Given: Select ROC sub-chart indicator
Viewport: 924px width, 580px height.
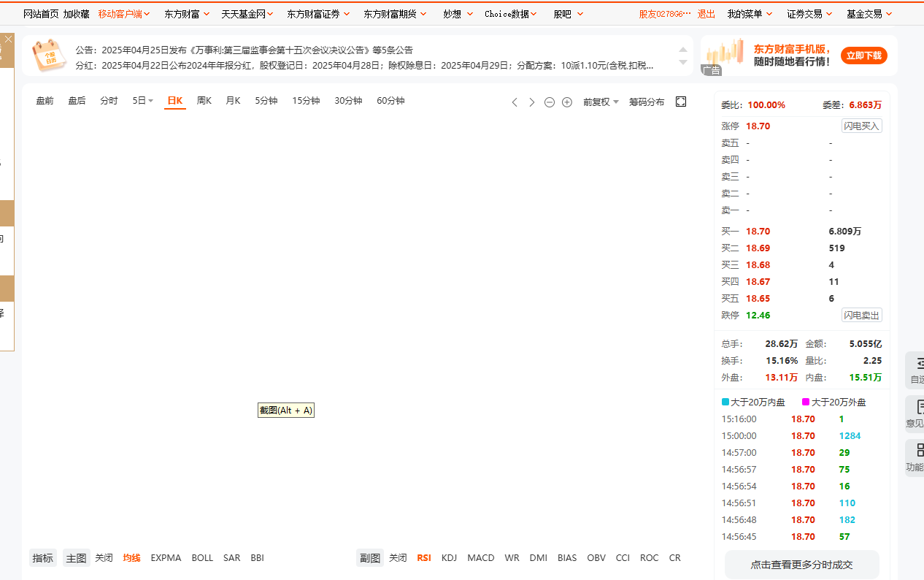Looking at the screenshot, I should tap(649, 558).
